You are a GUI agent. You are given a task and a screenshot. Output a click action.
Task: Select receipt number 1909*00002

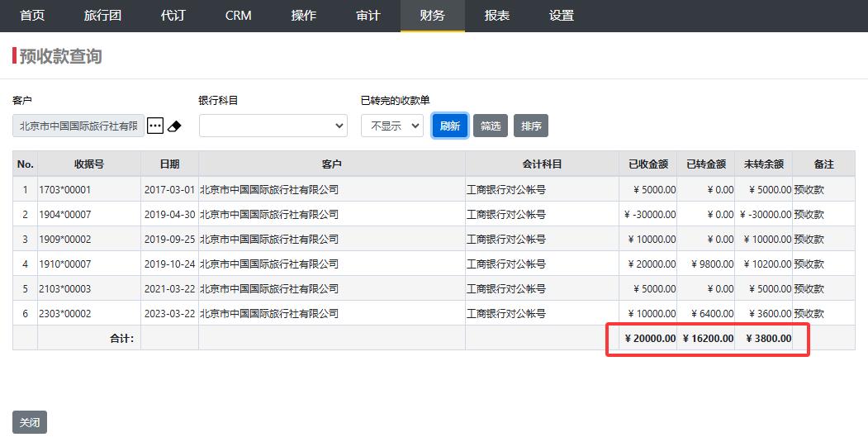(x=64, y=240)
